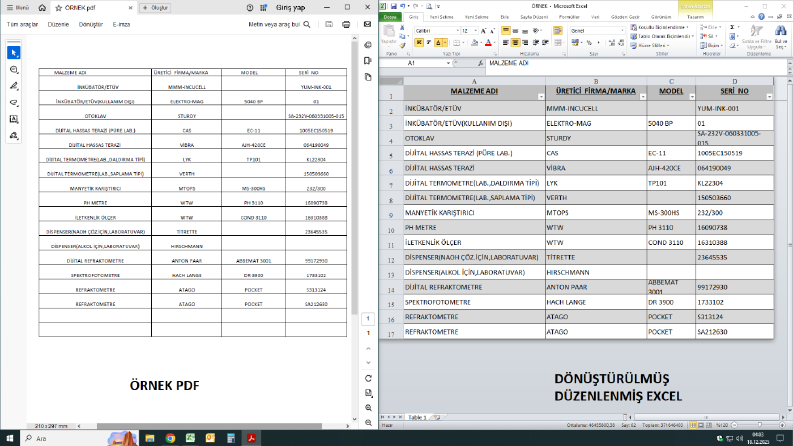
Task: Select the Table 1 sheet tab
Action: click(x=417, y=418)
